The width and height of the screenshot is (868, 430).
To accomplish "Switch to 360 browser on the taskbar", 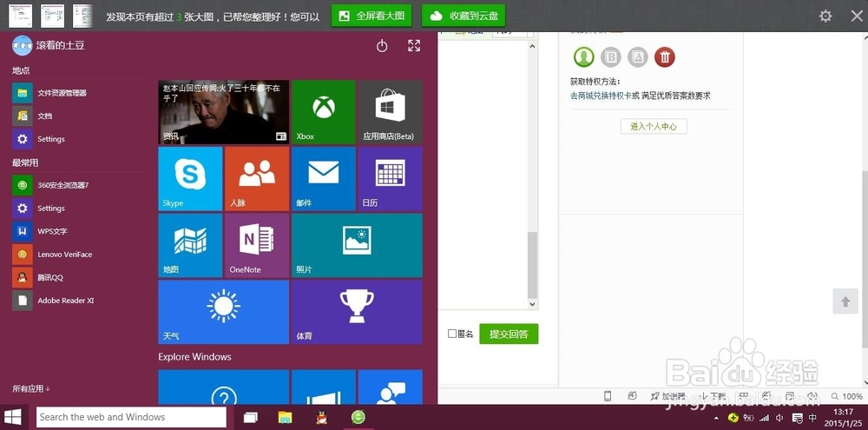I will click(x=358, y=417).
